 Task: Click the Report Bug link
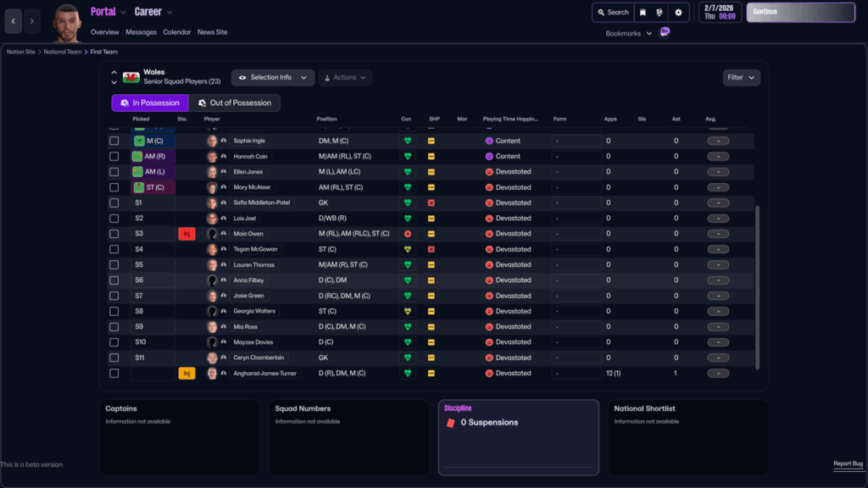tap(848, 463)
